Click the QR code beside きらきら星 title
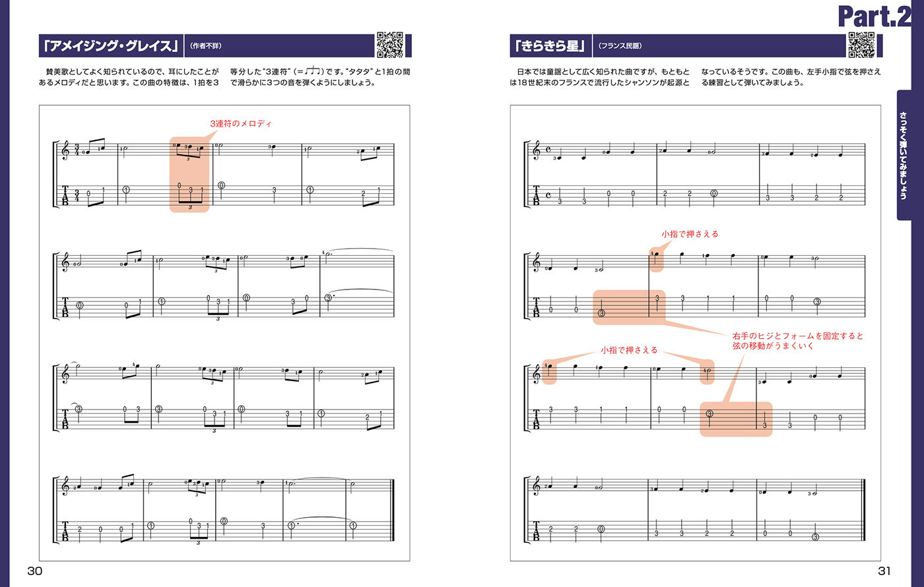924x587 pixels. [x=861, y=45]
